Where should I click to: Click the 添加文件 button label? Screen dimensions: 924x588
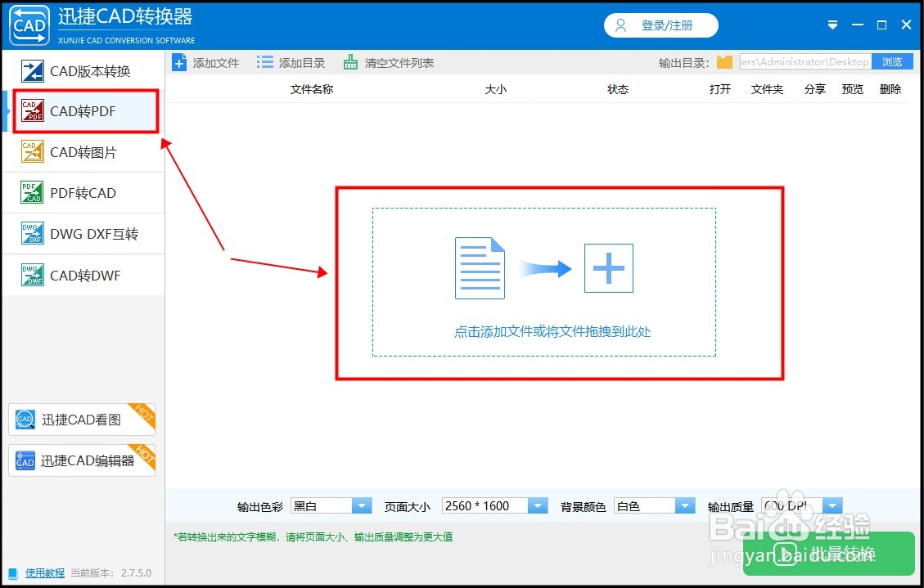[x=216, y=63]
